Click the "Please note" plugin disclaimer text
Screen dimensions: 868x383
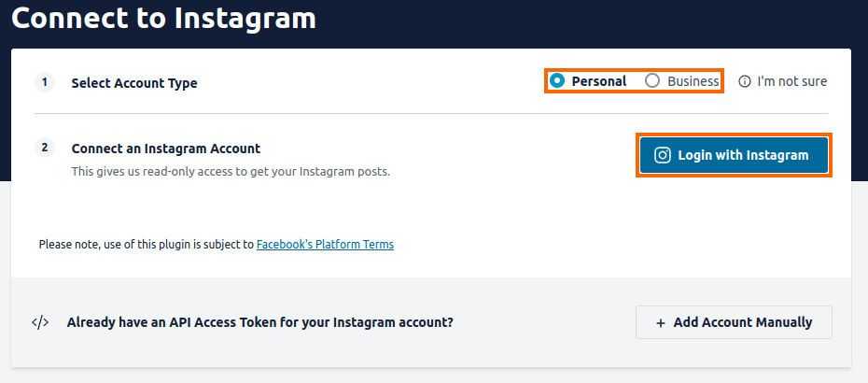pyautogui.click(x=146, y=245)
